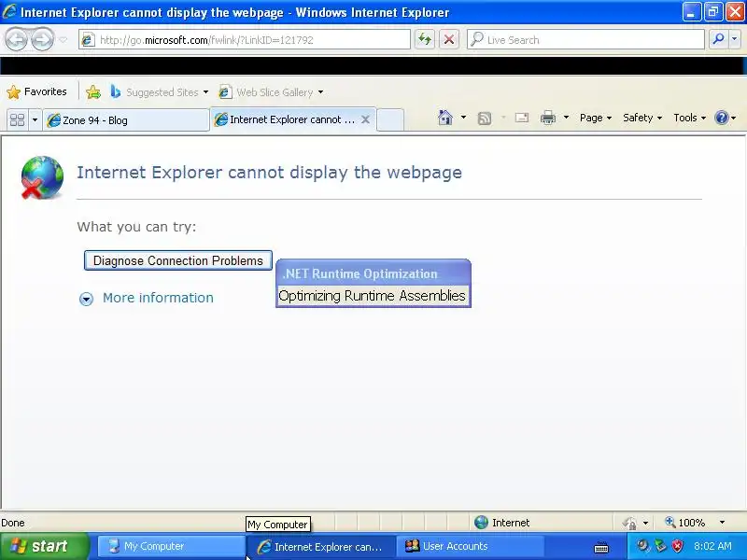Click the Read Mail envelope icon
747x560 pixels.
522,118
